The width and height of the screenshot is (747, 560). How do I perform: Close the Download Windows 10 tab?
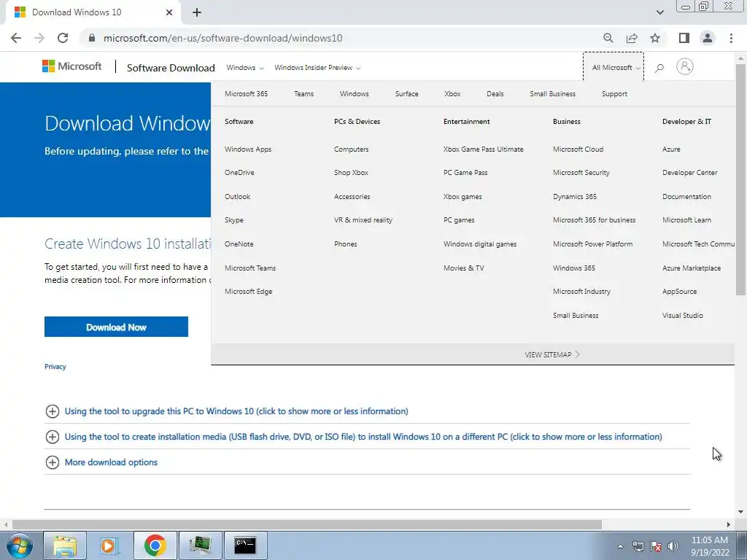(x=169, y=12)
